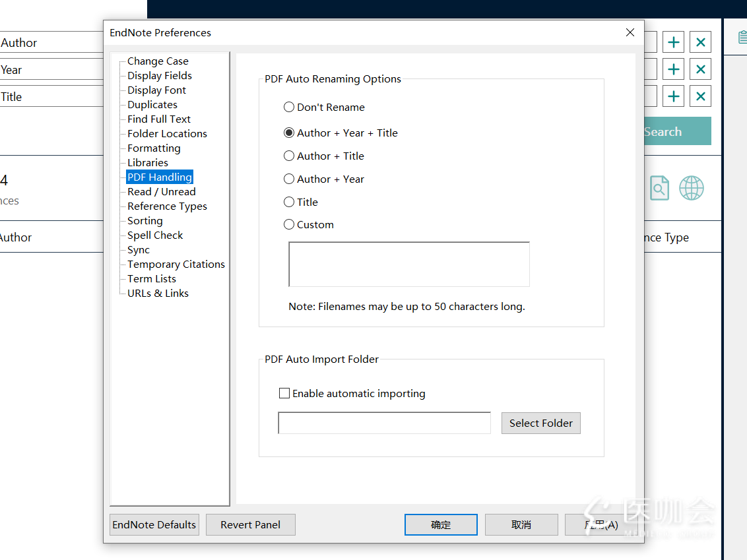Open the Formatting preferences

point(154,148)
